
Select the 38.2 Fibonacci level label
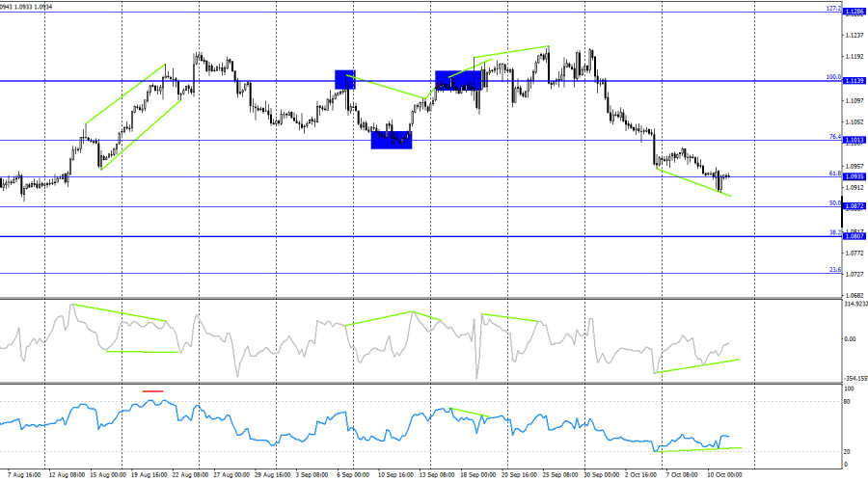(x=835, y=233)
